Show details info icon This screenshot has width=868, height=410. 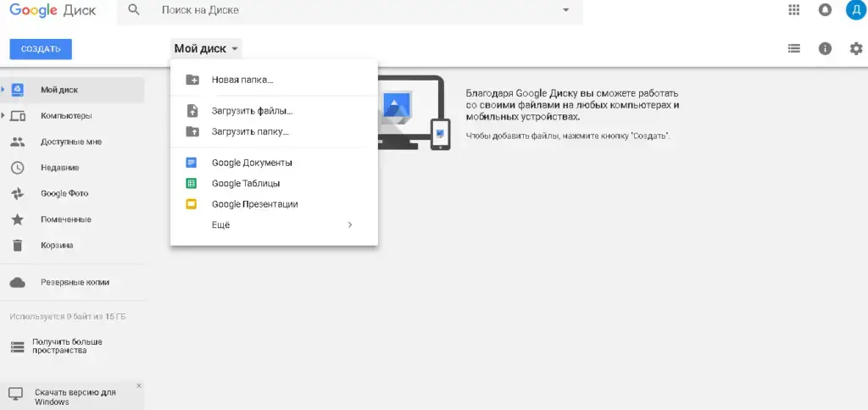point(825,48)
